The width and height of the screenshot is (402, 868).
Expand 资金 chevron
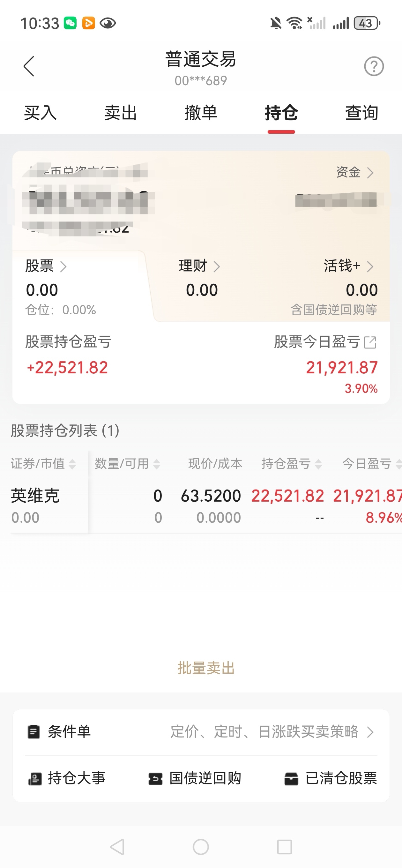point(370,173)
